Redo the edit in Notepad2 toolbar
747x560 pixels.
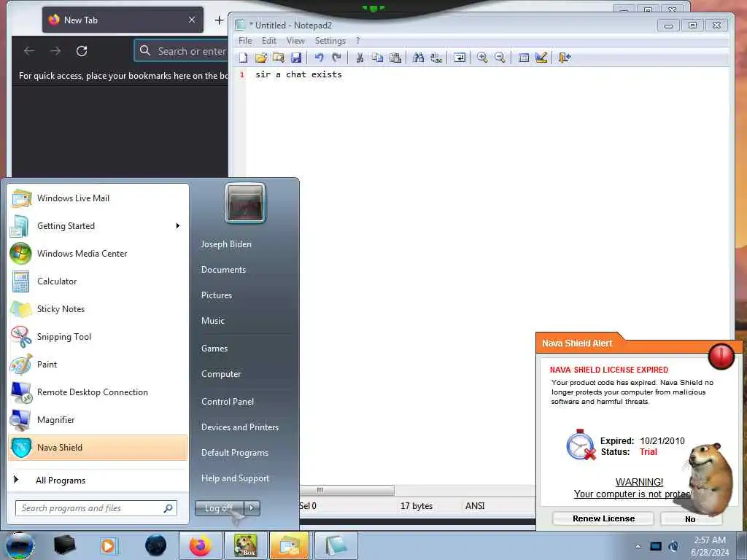pyautogui.click(x=337, y=58)
